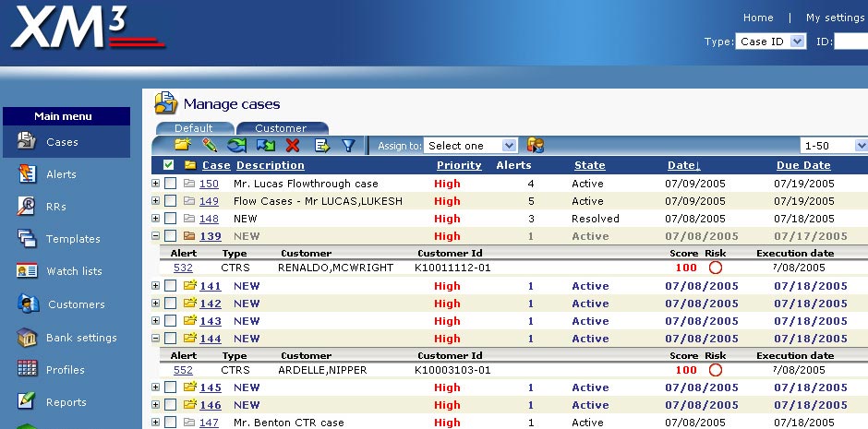
Task: Check the box for case 149
Action: pyautogui.click(x=171, y=201)
